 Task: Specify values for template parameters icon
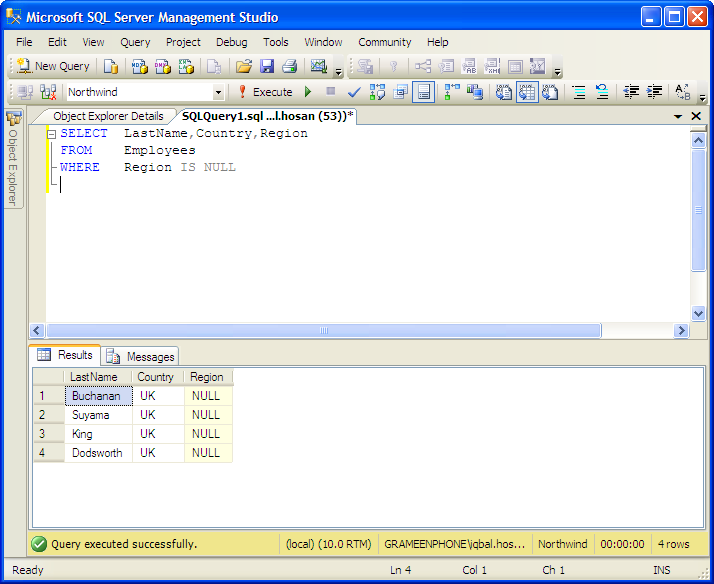[x=683, y=92]
